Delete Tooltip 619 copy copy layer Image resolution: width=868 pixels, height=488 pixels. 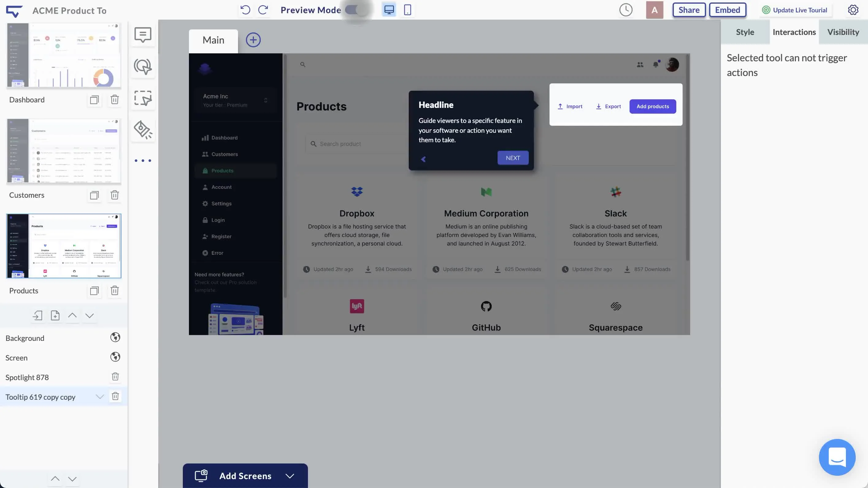(x=115, y=396)
